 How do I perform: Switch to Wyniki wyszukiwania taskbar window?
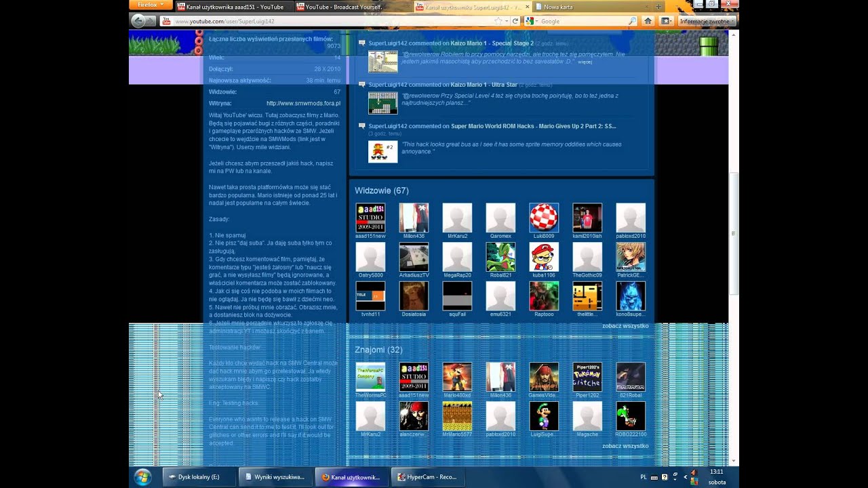point(276,477)
